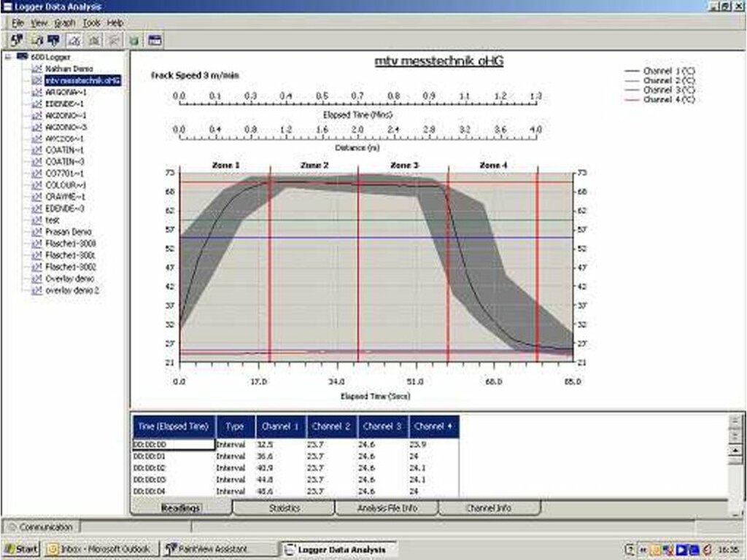Switch to the Analysis File Info tab
The height and width of the screenshot is (560, 747).
[387, 507]
